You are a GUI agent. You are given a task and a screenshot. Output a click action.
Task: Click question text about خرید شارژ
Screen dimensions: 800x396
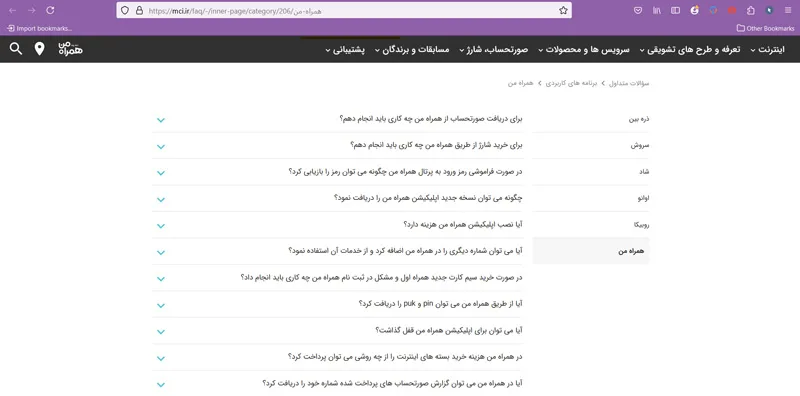436,145
